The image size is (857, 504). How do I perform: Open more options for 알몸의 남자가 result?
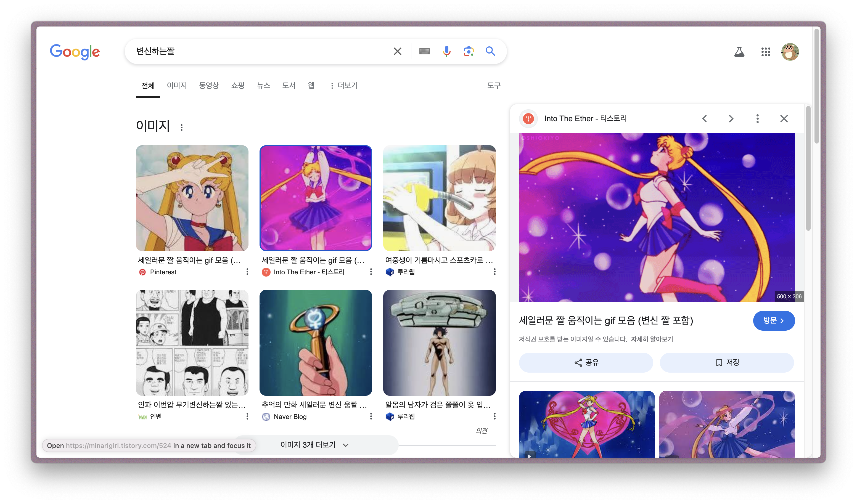(x=494, y=416)
